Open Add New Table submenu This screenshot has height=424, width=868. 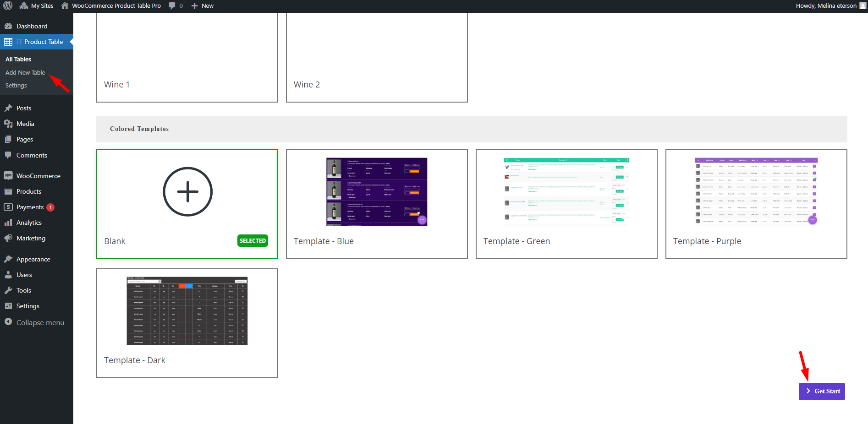[x=25, y=72]
